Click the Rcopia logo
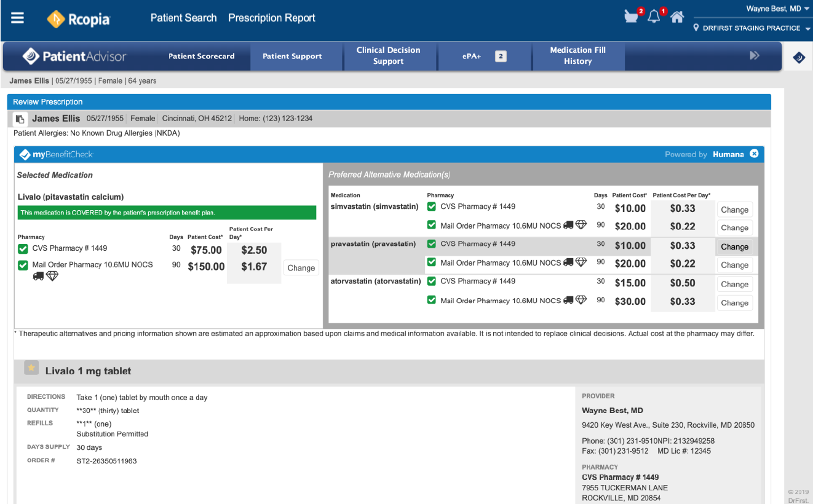Image resolution: width=813 pixels, height=504 pixels. [79, 19]
